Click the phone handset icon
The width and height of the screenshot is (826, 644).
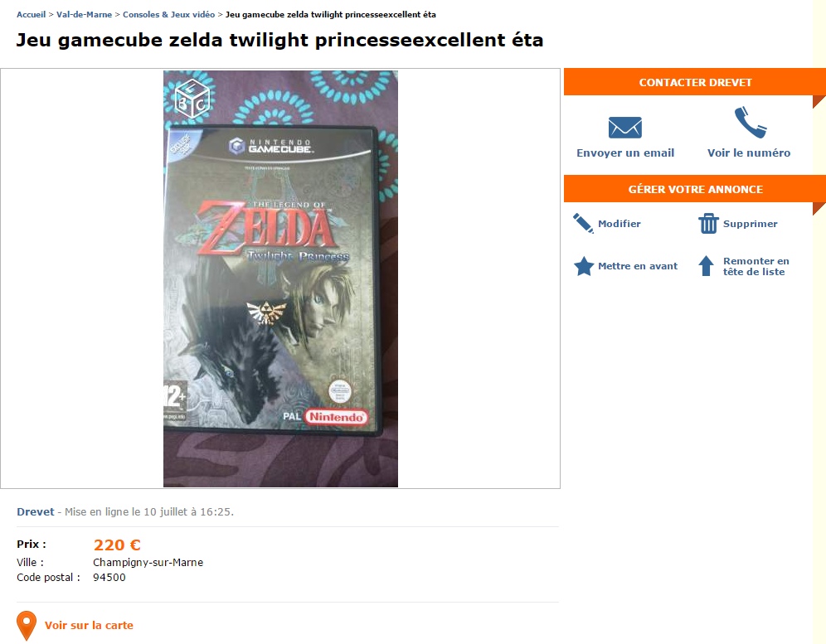[x=750, y=123]
